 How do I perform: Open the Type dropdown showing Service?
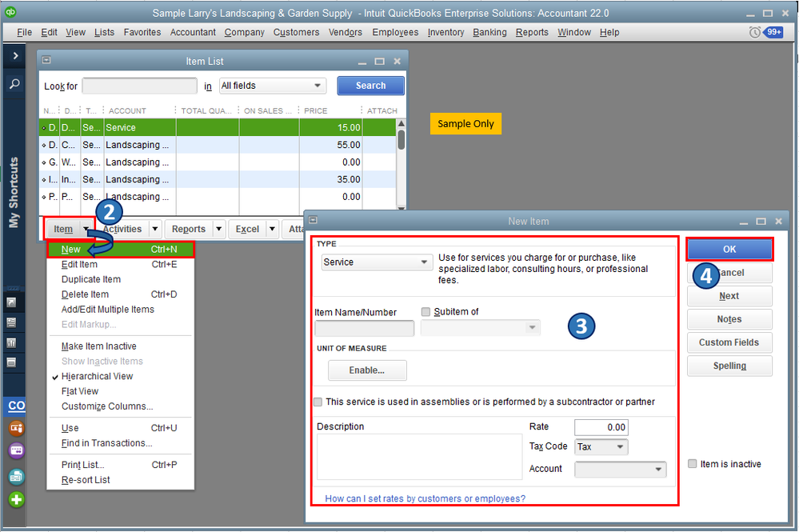(375, 262)
